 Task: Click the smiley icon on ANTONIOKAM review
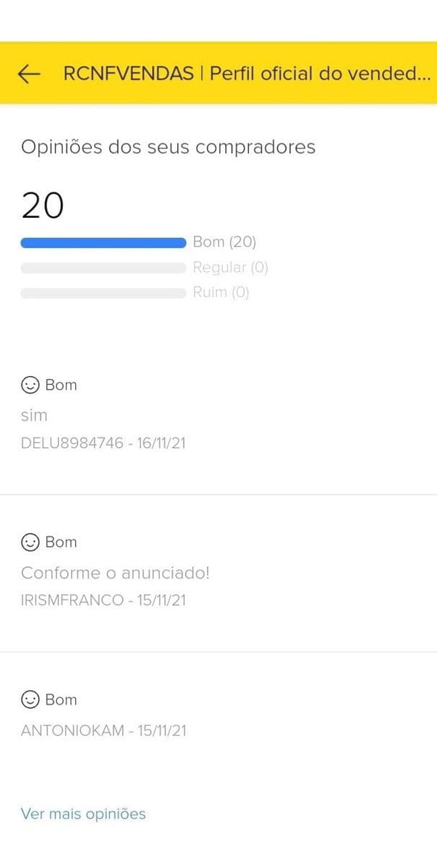[30, 699]
